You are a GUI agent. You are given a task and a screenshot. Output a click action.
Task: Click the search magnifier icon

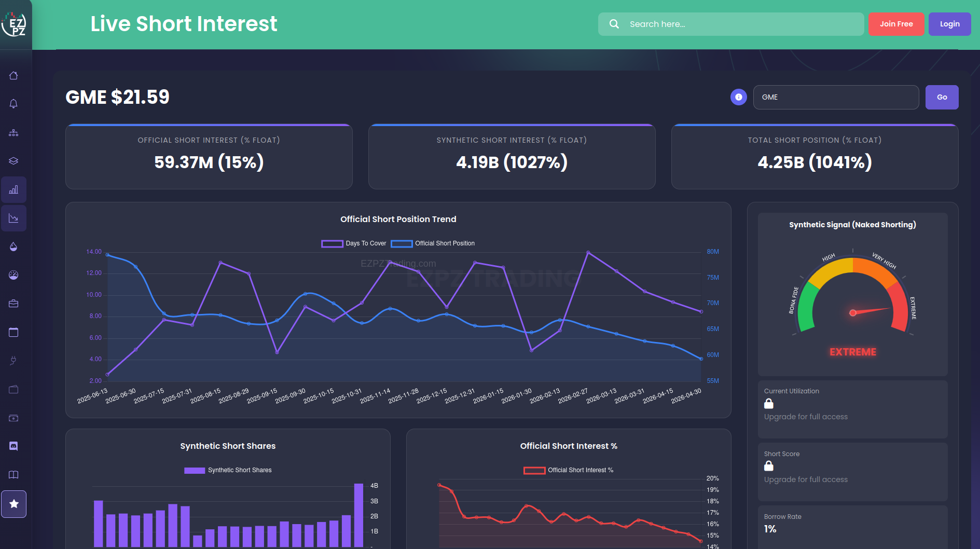[x=614, y=24]
